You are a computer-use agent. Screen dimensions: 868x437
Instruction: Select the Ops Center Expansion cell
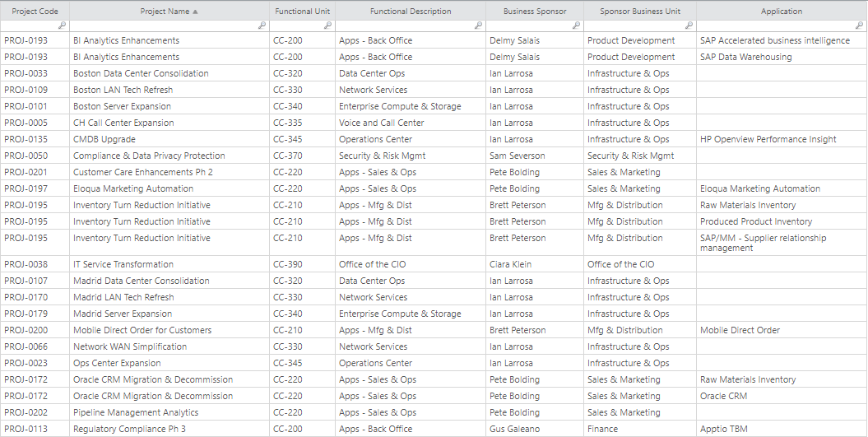tap(169, 363)
